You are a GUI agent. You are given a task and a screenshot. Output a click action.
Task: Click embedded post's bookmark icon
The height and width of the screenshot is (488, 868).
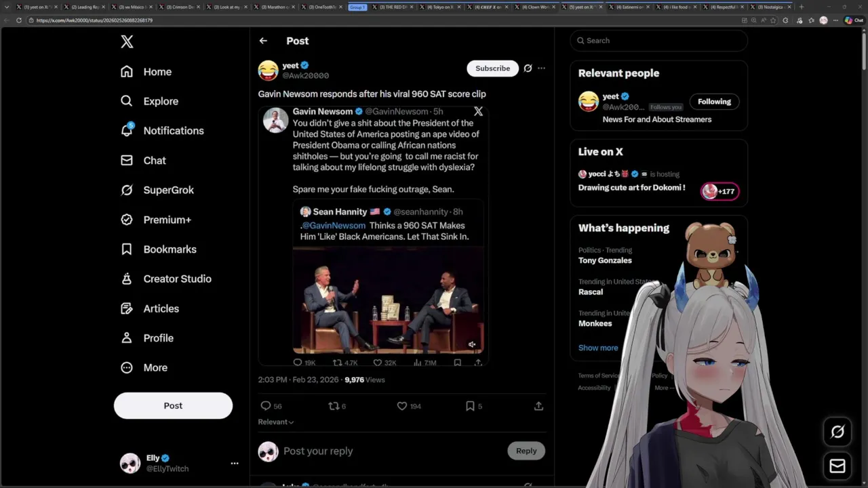458,363
